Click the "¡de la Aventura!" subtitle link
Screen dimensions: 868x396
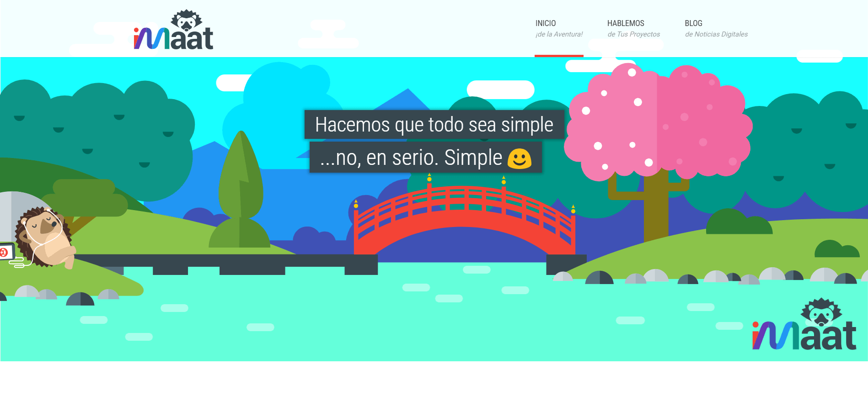coord(559,34)
